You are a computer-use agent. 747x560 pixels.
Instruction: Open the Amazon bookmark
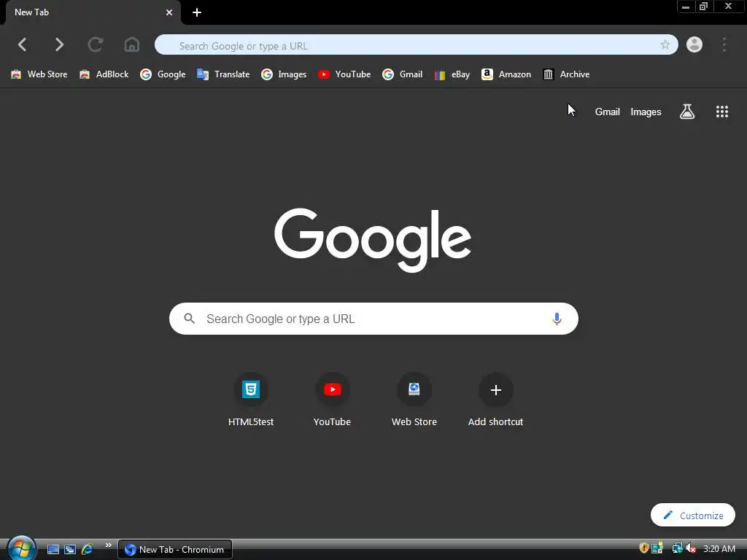[506, 74]
